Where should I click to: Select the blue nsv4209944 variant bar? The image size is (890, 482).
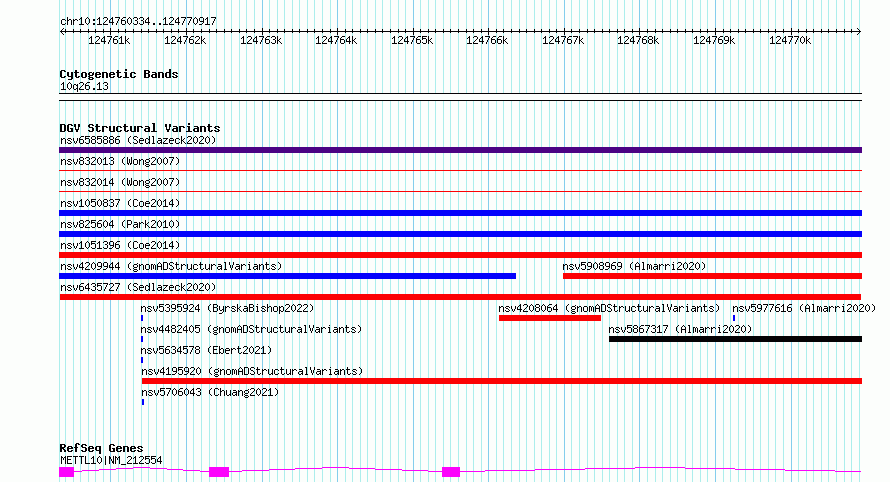tap(288, 276)
